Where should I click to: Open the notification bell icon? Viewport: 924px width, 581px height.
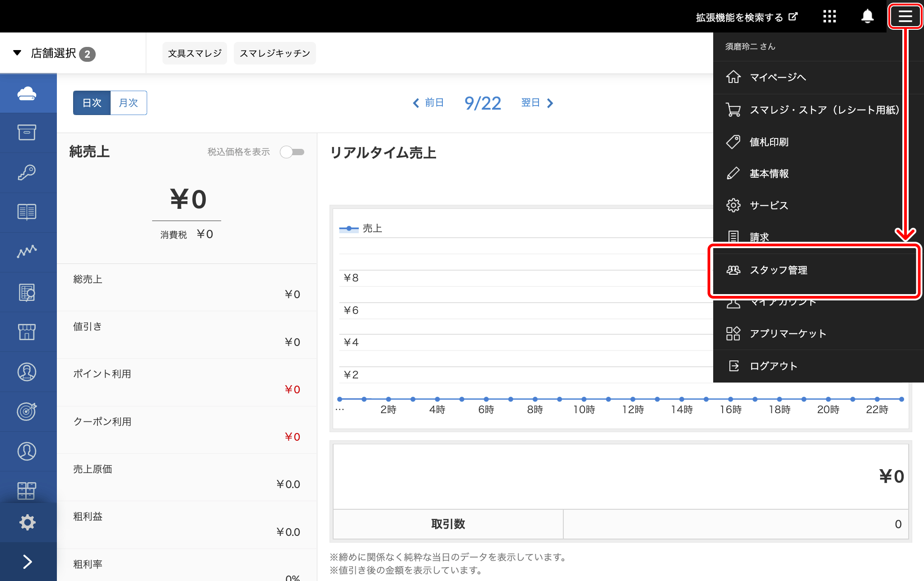(x=867, y=17)
